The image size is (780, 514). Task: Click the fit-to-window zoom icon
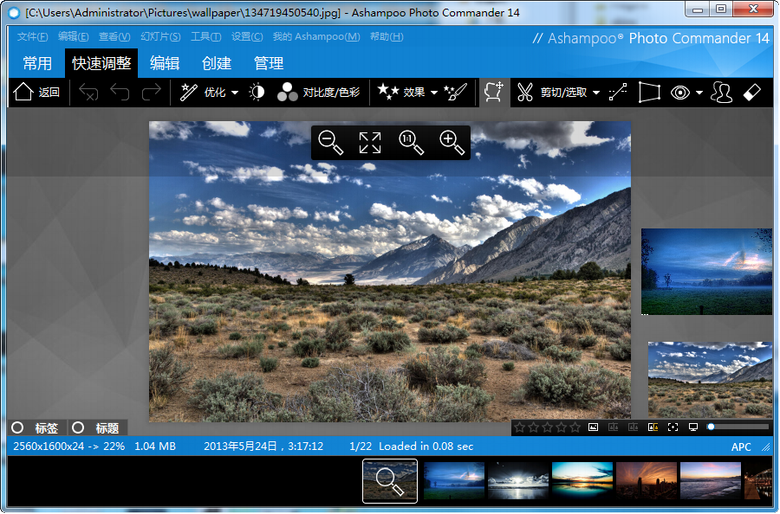370,143
